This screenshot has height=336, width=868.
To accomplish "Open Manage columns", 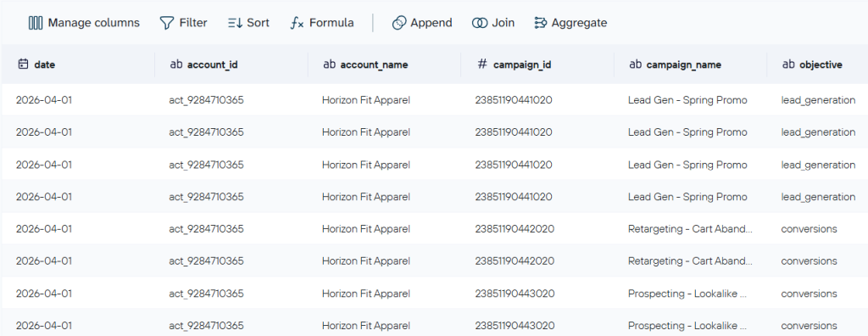I will coord(84,23).
